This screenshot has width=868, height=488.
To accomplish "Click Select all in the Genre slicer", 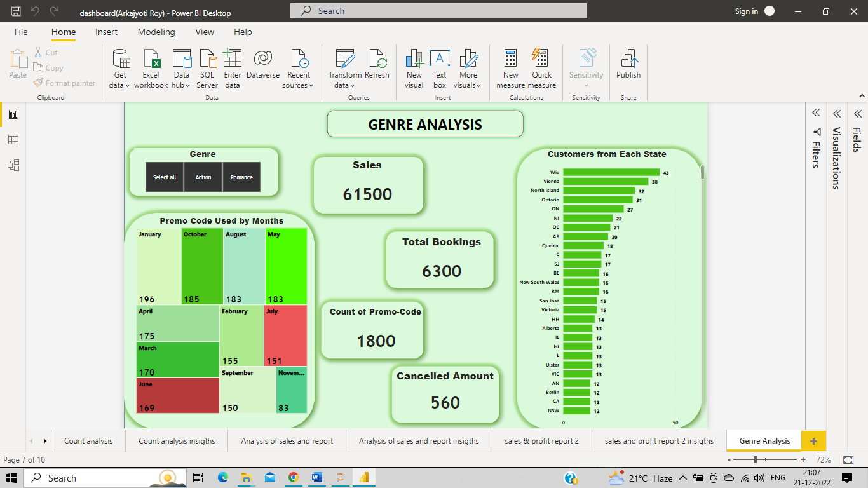I will point(164,177).
